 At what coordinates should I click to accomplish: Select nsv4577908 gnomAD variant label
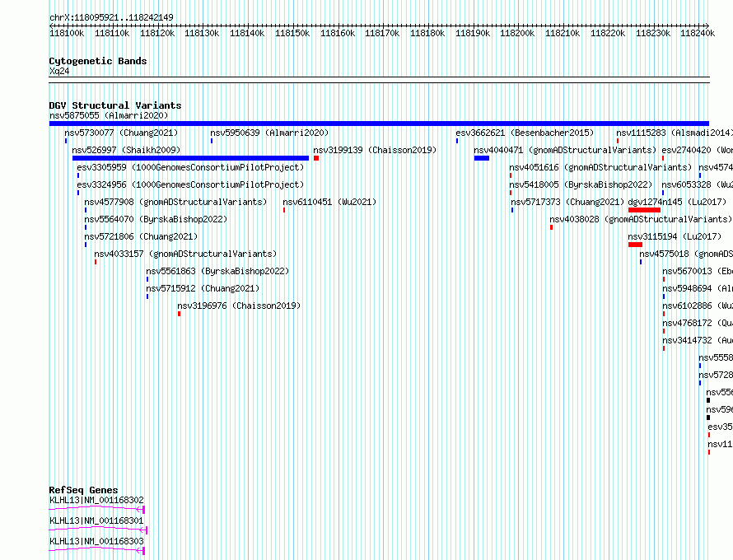[x=175, y=202]
